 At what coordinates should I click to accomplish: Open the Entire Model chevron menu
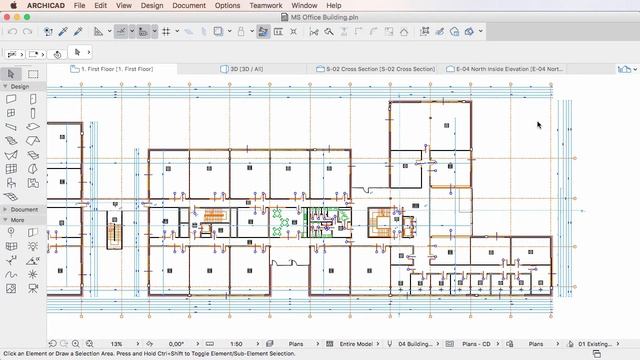378,344
